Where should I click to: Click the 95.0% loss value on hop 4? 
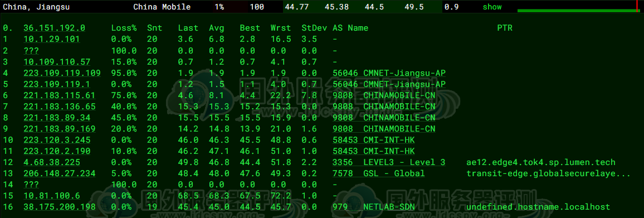click(121, 73)
